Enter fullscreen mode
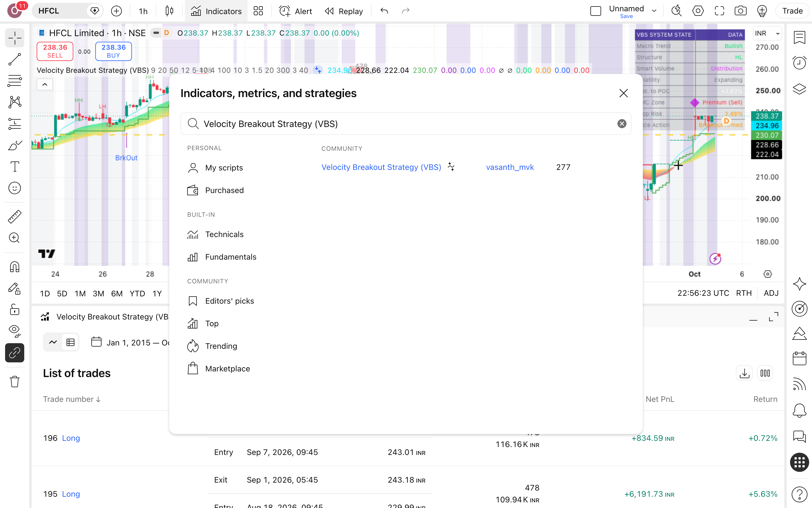The width and height of the screenshot is (812, 508). (719, 11)
